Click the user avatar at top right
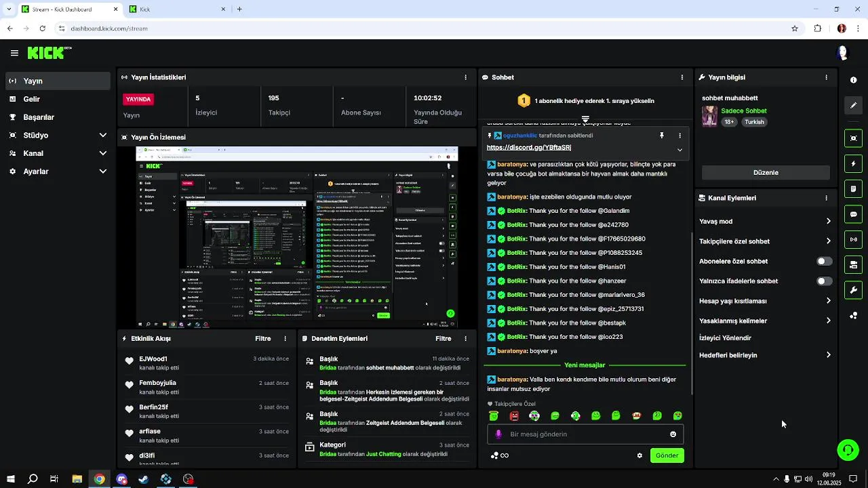The width and height of the screenshot is (868, 488). [x=842, y=53]
